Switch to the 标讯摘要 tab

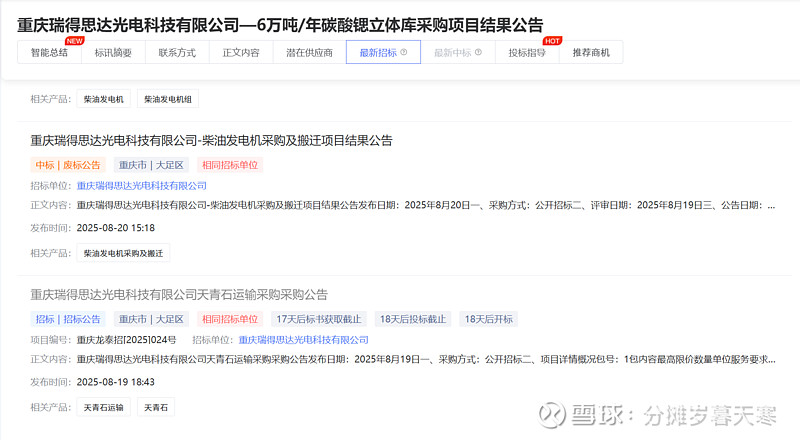pos(113,53)
